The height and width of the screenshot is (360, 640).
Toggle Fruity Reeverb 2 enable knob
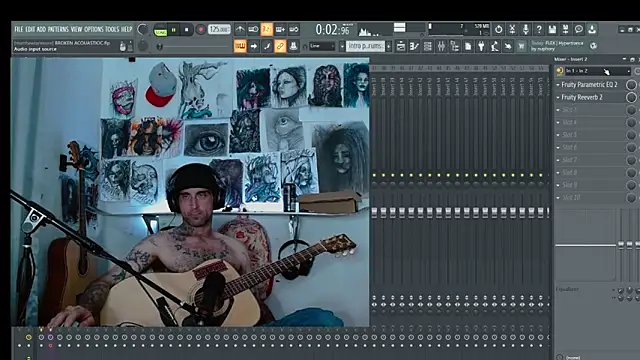[x=631, y=97]
